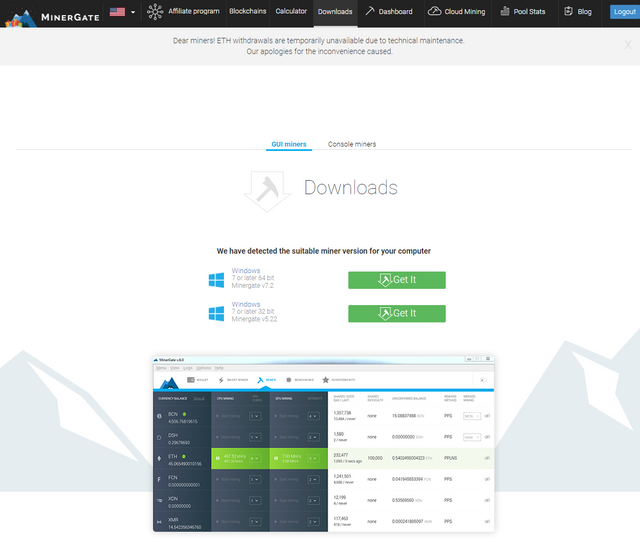Click the "Minergate v5.22" version text

[254, 319]
